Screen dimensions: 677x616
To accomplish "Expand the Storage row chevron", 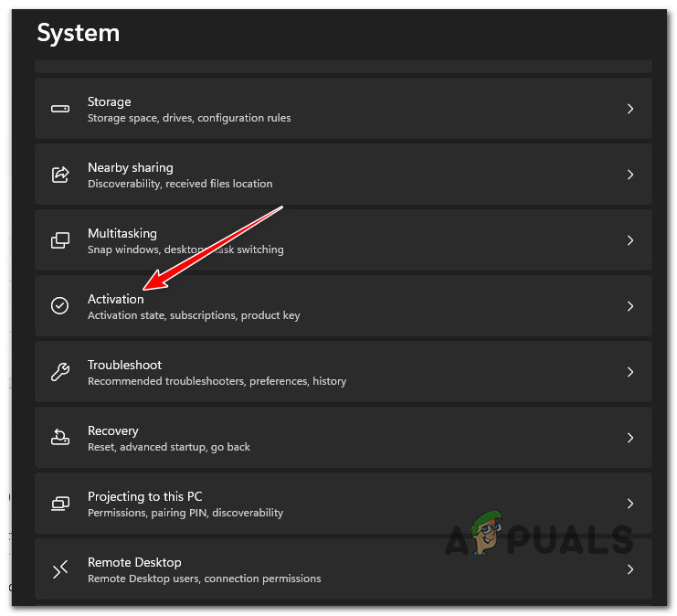I will click(x=630, y=109).
